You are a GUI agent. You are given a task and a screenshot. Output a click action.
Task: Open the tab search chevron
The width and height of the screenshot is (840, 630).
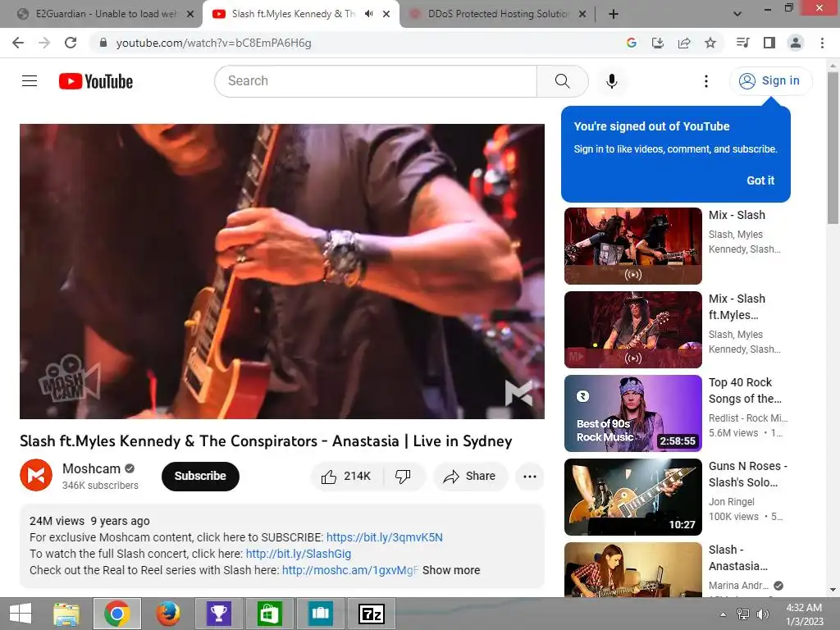pos(737,14)
